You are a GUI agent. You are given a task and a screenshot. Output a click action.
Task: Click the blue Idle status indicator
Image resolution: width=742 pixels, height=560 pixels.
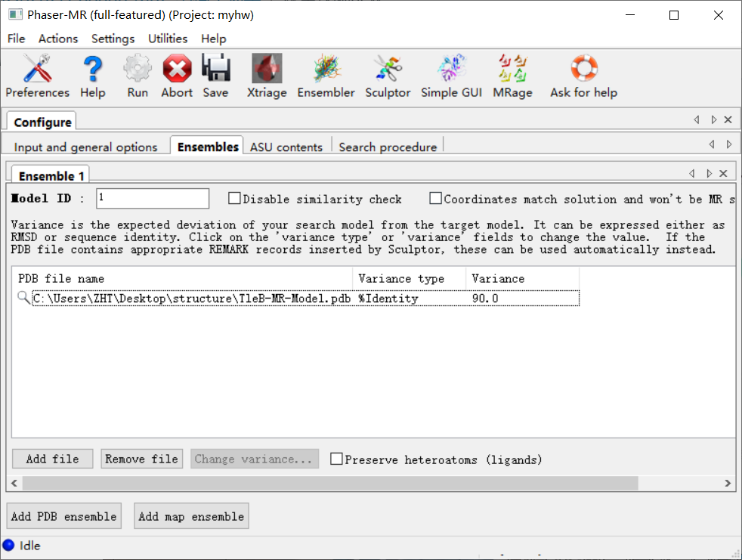8,546
